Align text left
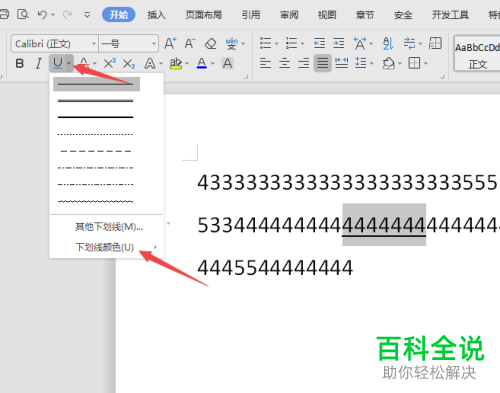 coord(265,63)
